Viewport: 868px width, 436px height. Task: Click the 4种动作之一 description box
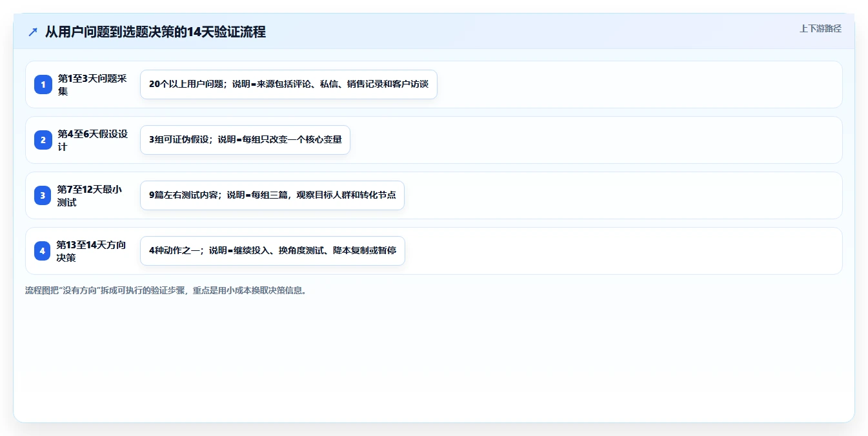point(272,251)
